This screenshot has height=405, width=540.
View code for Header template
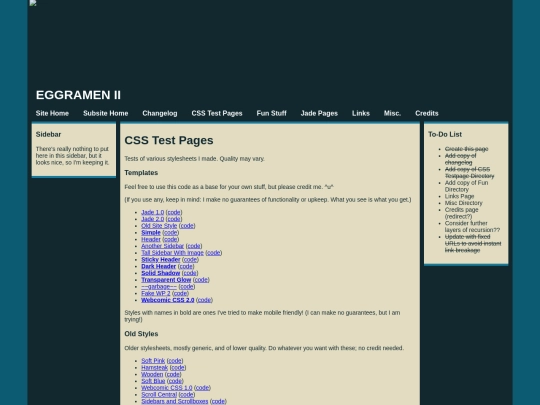[x=170, y=239]
